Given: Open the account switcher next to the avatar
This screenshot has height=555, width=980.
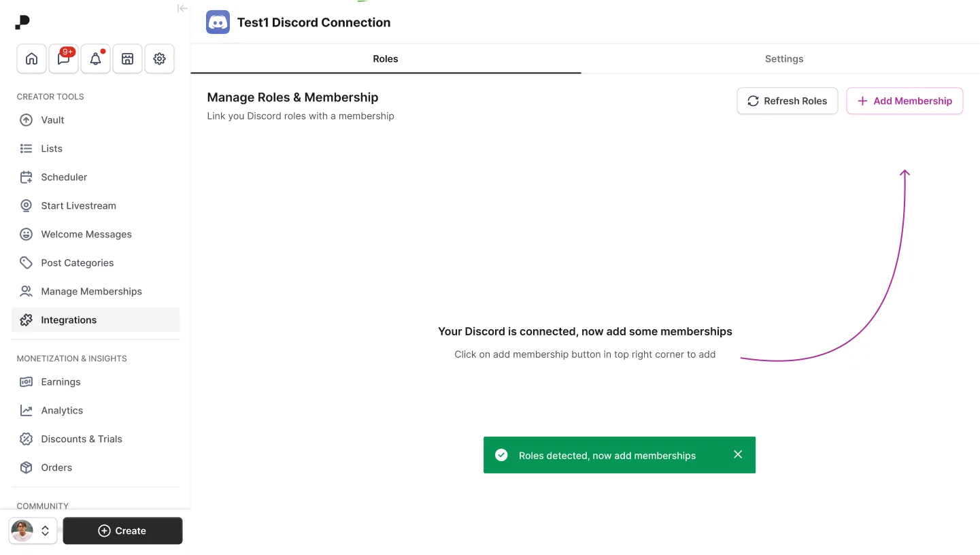Looking at the screenshot, I should [45, 531].
